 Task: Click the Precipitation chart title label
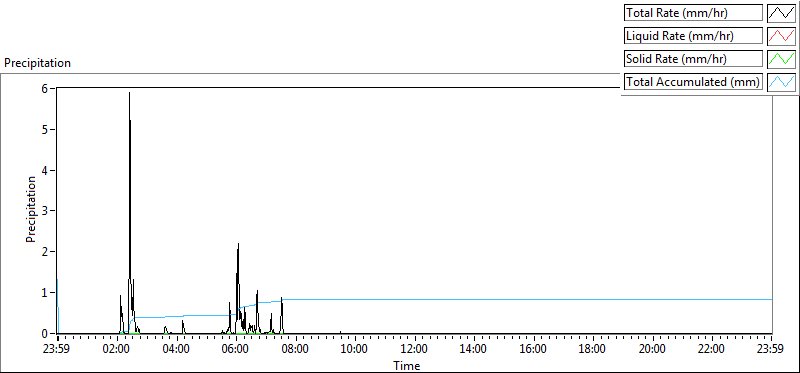coord(37,63)
